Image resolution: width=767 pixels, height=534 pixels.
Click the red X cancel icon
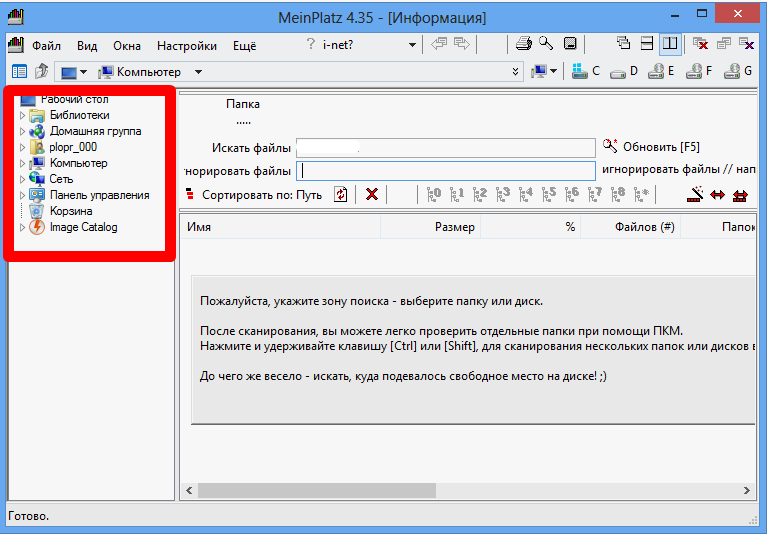372,194
